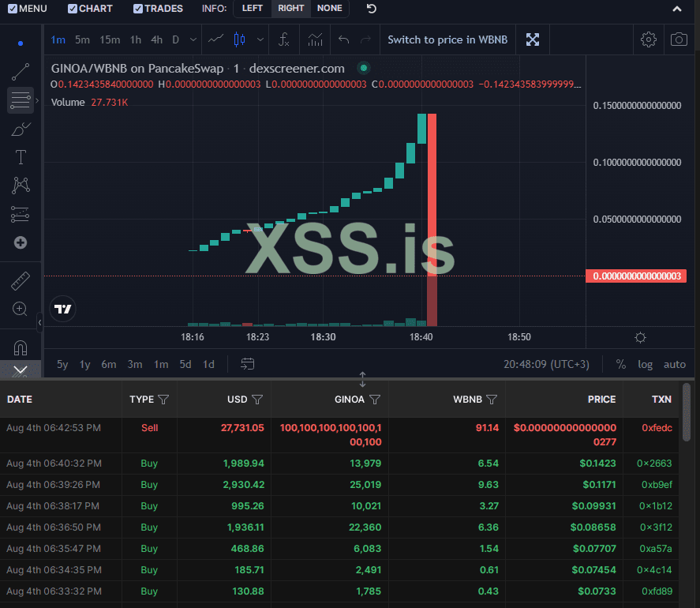
Task: Open the chart patterns tool
Action: click(x=21, y=186)
